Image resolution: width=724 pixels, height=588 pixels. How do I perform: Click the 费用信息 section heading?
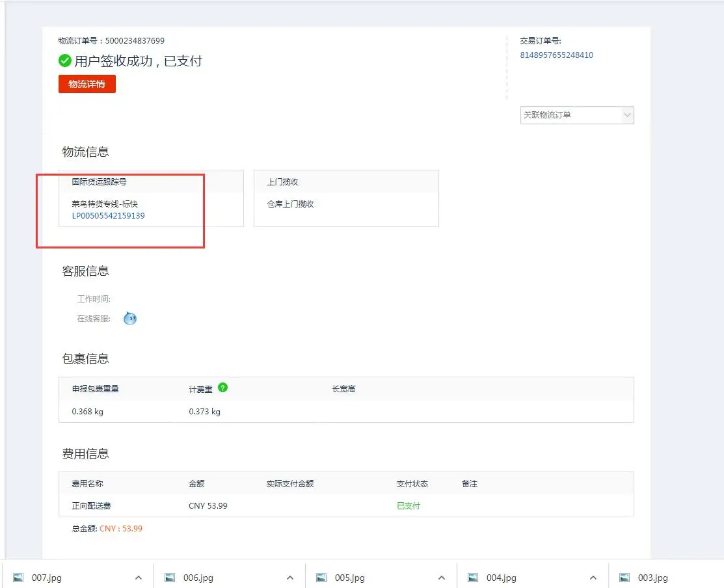click(x=85, y=454)
